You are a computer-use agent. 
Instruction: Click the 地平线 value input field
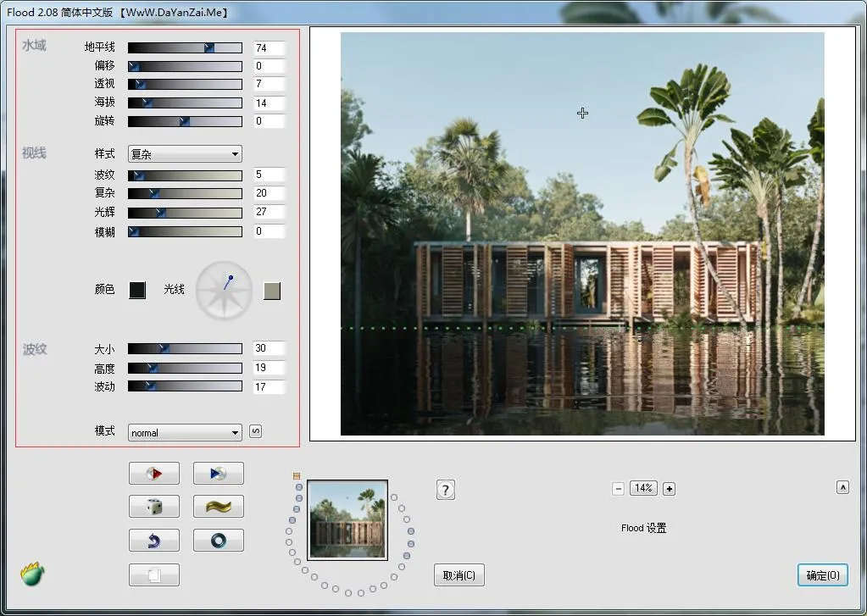point(269,48)
